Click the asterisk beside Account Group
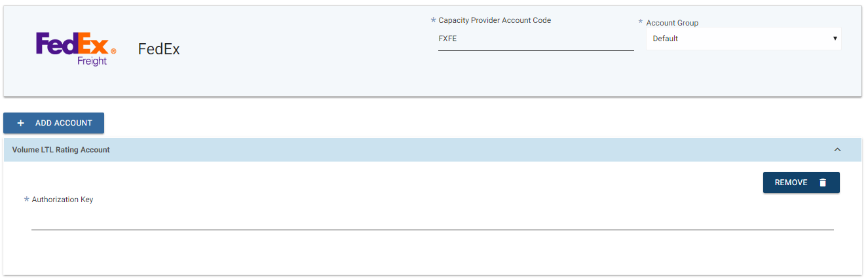 tap(641, 22)
